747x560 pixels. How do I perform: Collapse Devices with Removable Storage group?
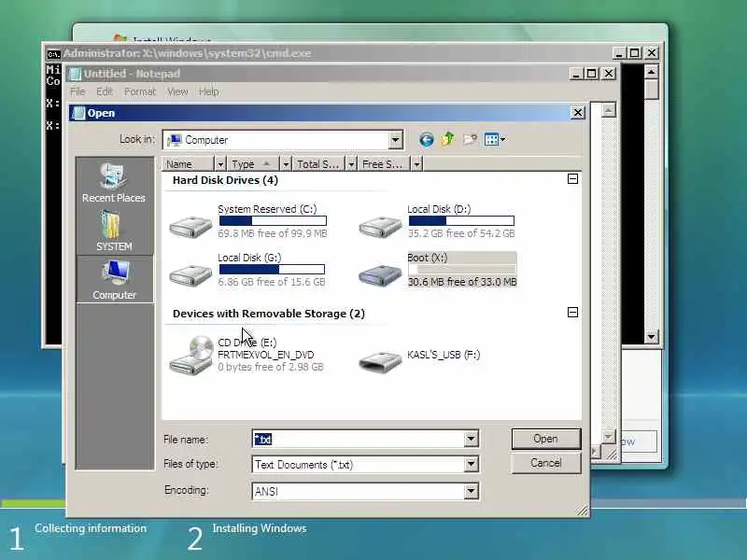tap(572, 313)
